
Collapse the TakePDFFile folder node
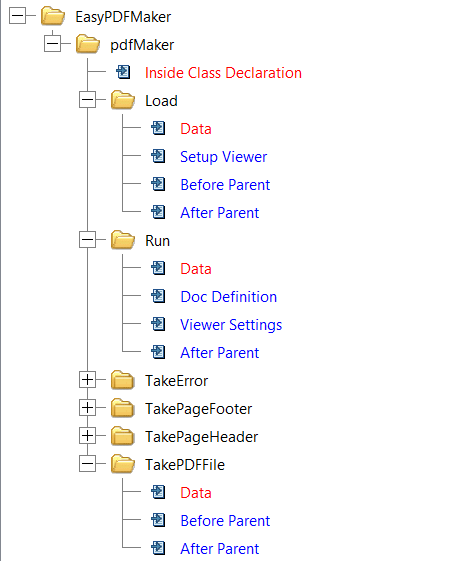coord(88,464)
